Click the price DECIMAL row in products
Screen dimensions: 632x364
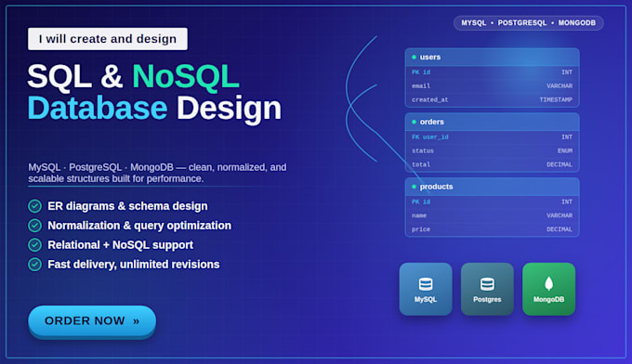point(493,229)
